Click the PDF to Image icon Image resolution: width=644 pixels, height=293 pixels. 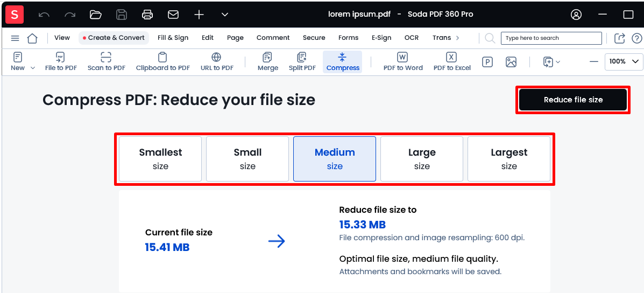click(x=511, y=62)
